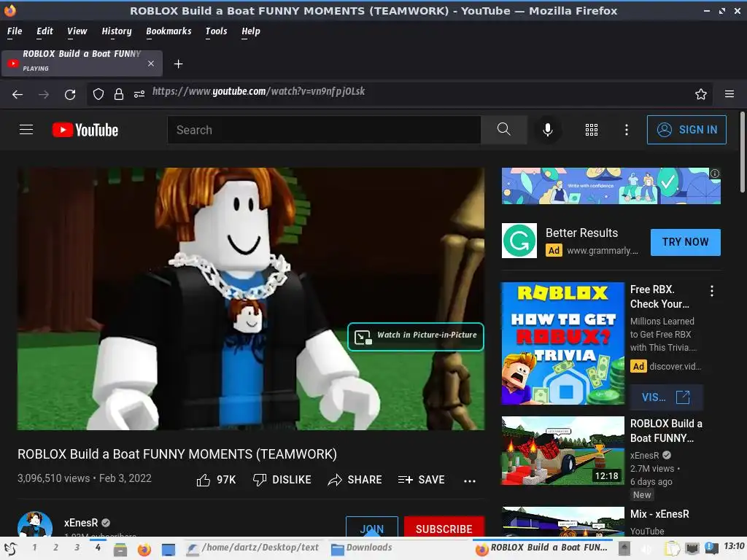The width and height of the screenshot is (747, 560).
Task: Click the YouTube logo
Action: [x=85, y=130]
